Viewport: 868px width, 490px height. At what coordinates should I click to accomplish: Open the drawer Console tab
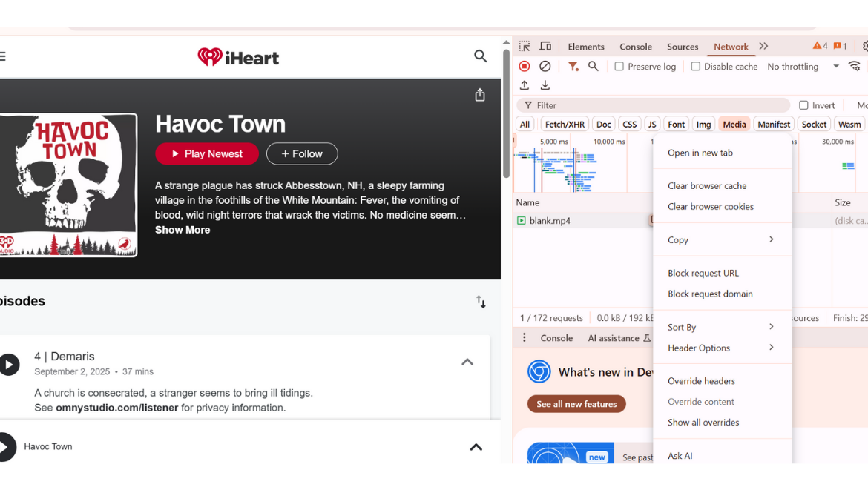click(x=556, y=339)
